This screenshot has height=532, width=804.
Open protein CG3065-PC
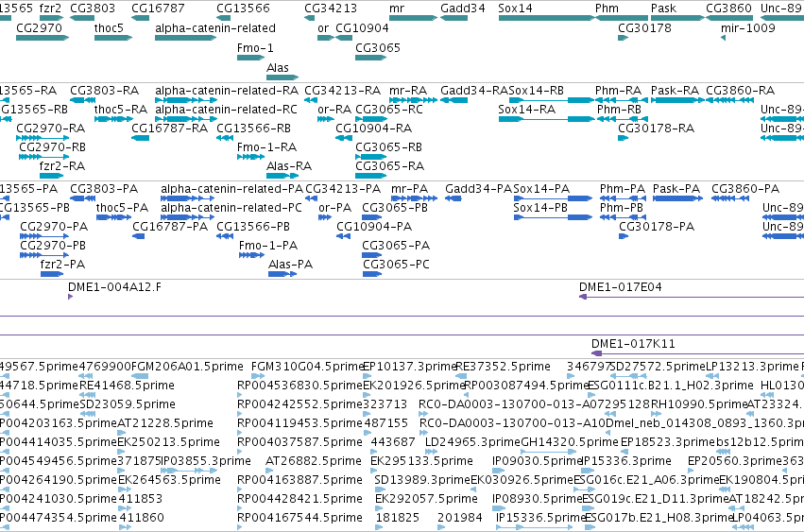(x=396, y=266)
